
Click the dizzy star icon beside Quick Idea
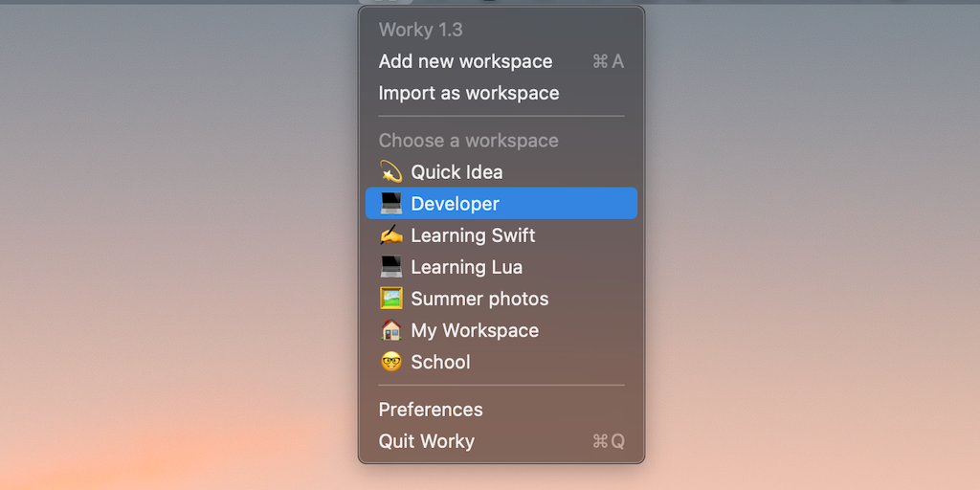(390, 172)
